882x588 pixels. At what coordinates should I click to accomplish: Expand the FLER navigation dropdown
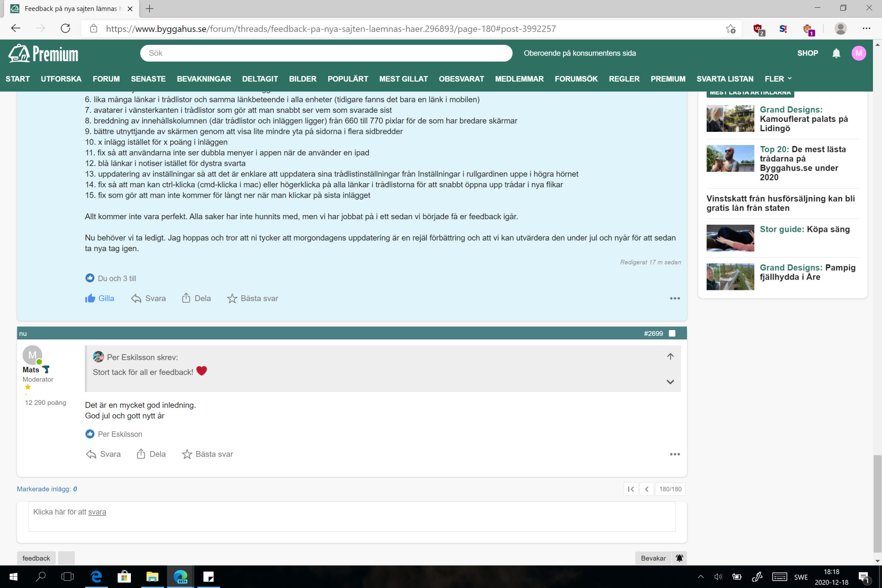pyautogui.click(x=778, y=79)
